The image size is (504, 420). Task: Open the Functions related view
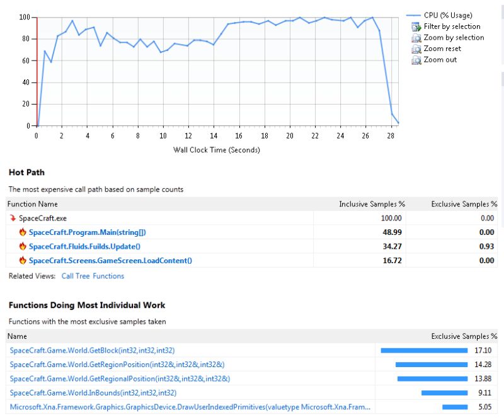click(x=108, y=276)
